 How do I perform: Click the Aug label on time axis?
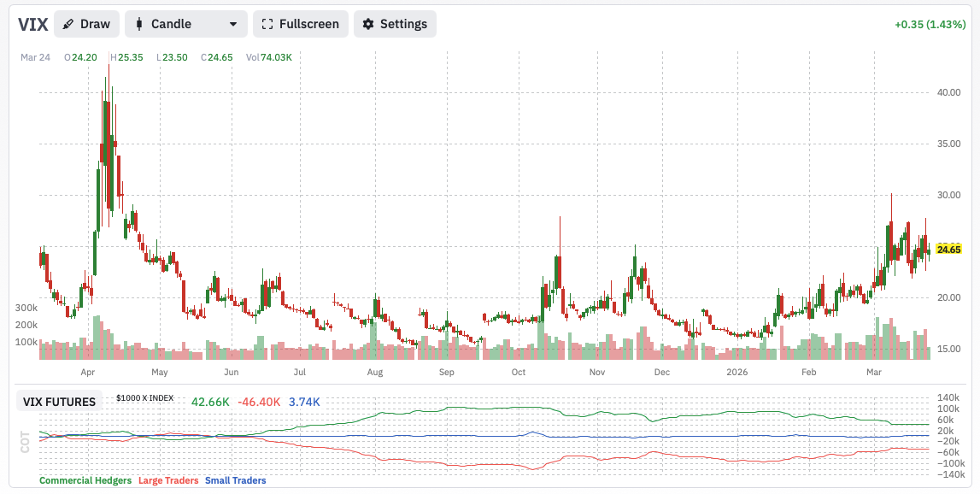coord(374,372)
